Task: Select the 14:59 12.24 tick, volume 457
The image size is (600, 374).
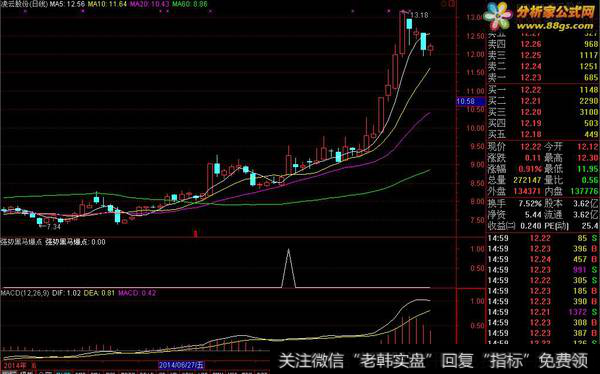Action: [543, 259]
